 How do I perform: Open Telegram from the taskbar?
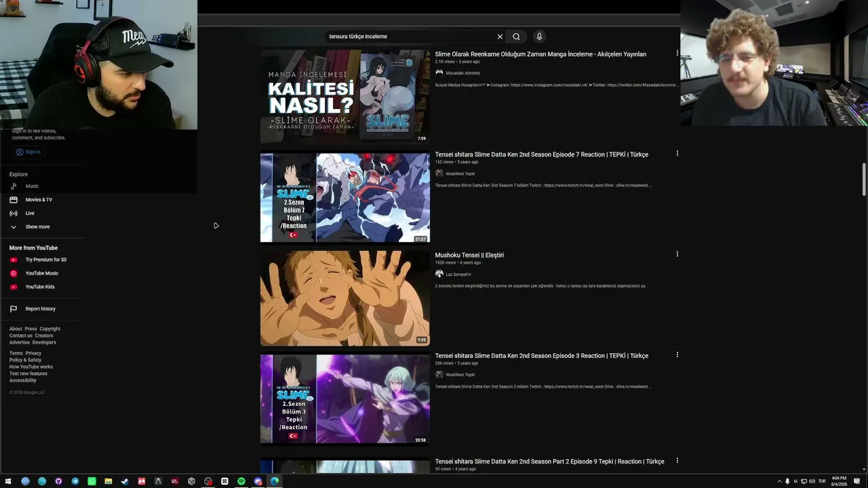point(75,481)
